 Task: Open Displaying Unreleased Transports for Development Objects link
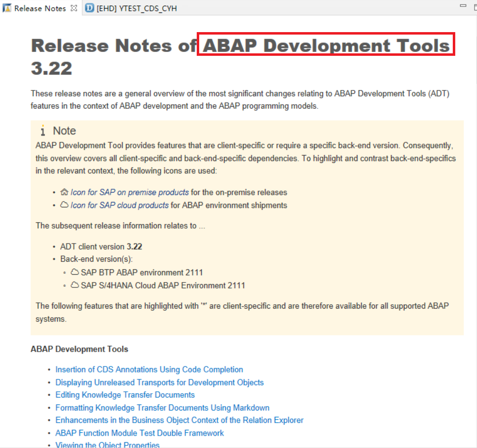click(159, 382)
